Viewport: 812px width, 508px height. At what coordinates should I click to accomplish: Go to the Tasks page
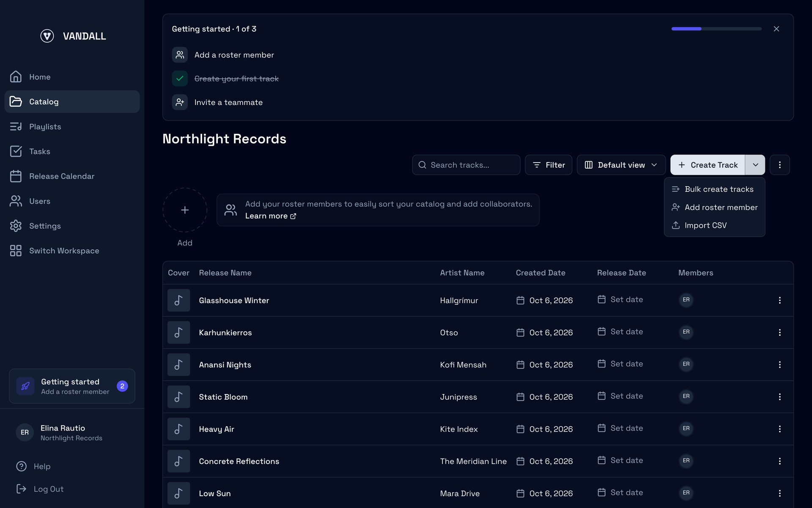72,152
